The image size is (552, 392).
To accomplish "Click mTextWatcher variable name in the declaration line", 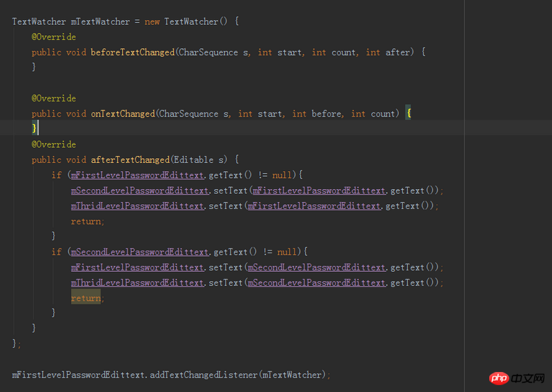I will (100, 22).
